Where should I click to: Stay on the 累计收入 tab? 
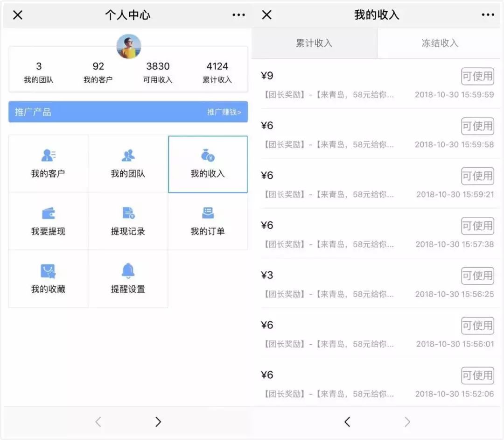(315, 43)
